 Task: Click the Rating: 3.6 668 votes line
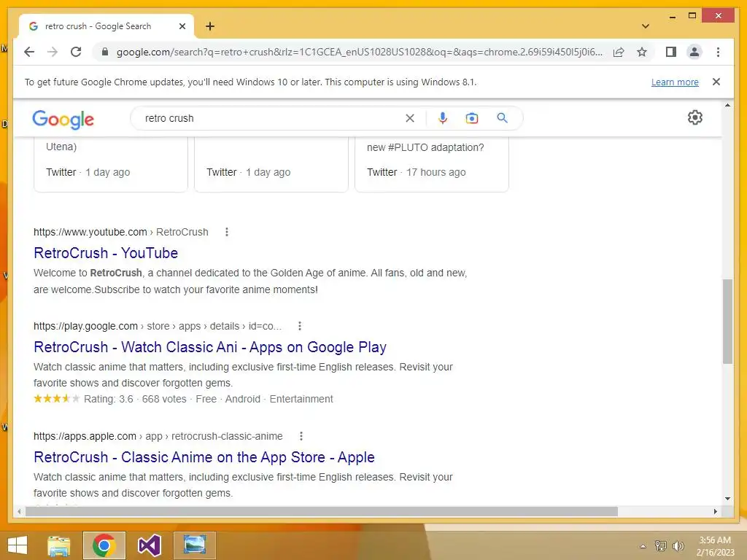(183, 399)
